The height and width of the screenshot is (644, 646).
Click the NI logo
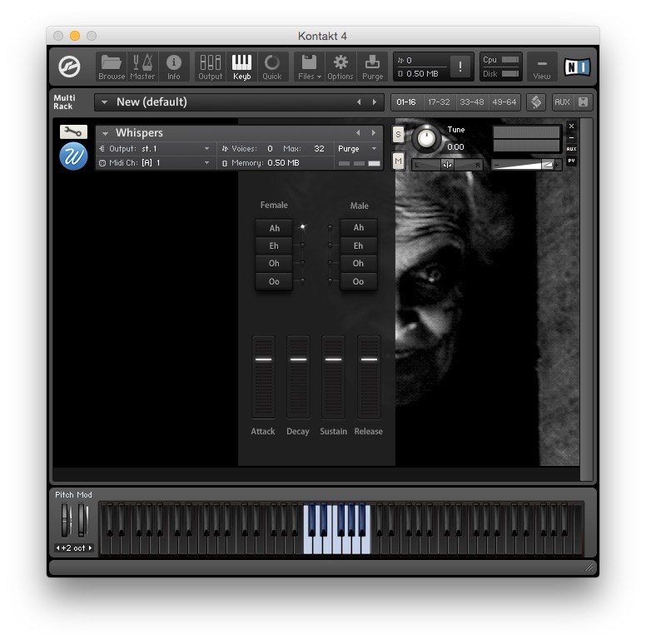tap(577, 67)
